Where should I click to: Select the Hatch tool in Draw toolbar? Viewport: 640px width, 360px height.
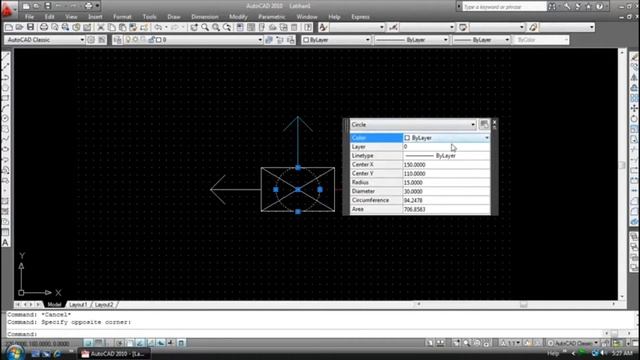pos(5,201)
